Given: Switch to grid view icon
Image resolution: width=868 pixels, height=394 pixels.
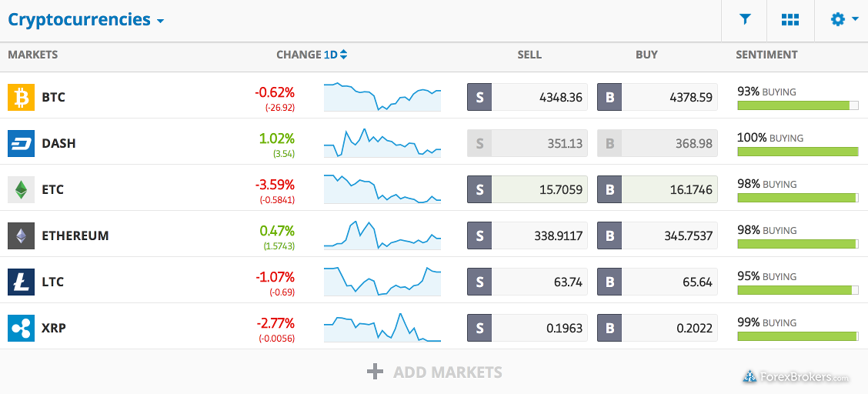Looking at the screenshot, I should [x=790, y=20].
